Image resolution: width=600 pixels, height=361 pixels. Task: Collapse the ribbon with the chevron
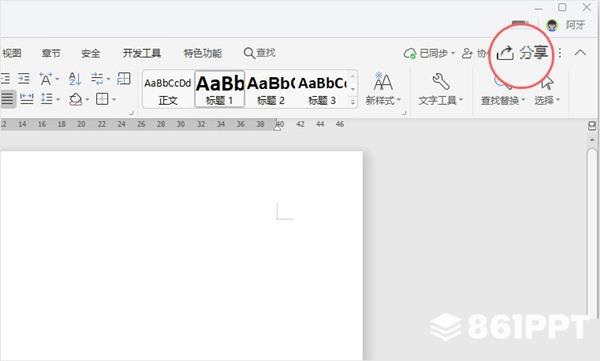tap(580, 53)
